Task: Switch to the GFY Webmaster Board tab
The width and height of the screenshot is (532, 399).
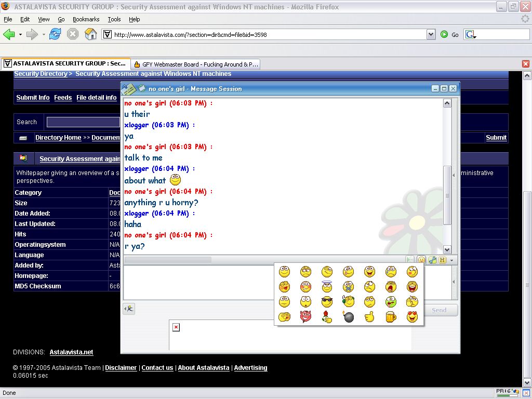Action: (x=195, y=64)
